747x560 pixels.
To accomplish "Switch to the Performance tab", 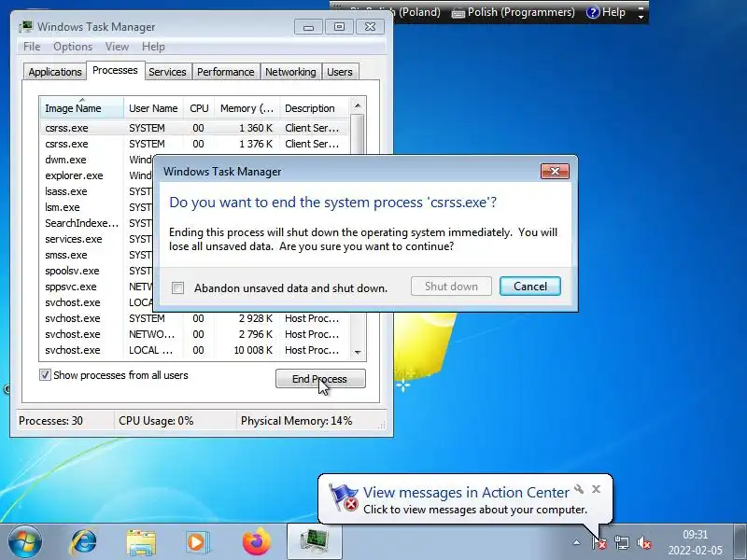I will 226,72.
